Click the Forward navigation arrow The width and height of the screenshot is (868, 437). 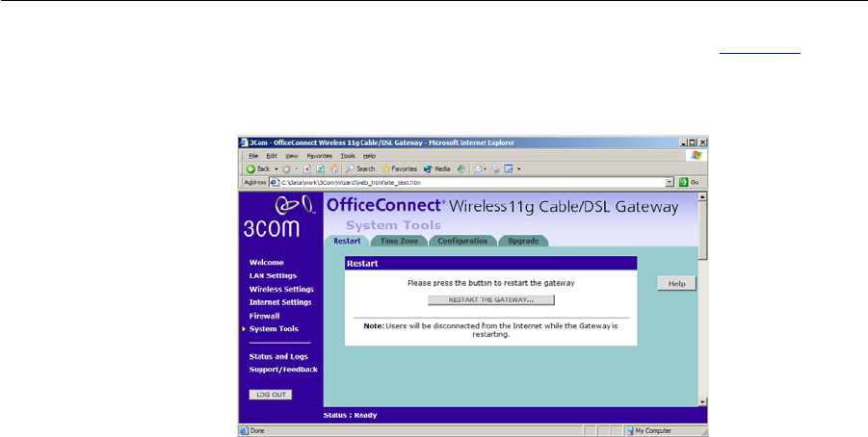click(286, 169)
